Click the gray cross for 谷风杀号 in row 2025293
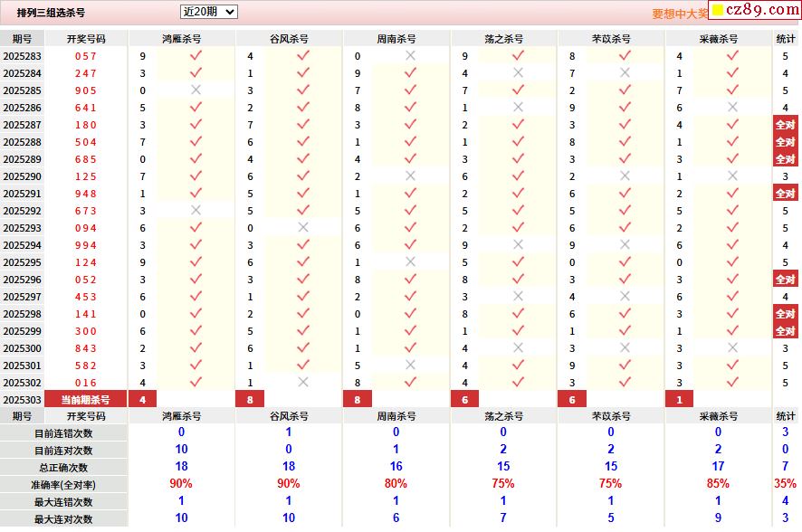The height and width of the screenshot is (532, 802). click(303, 227)
